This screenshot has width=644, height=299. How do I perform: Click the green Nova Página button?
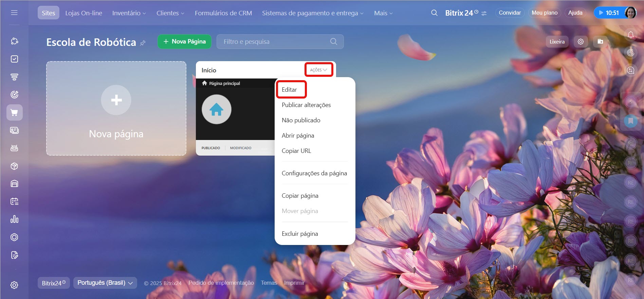tap(184, 41)
